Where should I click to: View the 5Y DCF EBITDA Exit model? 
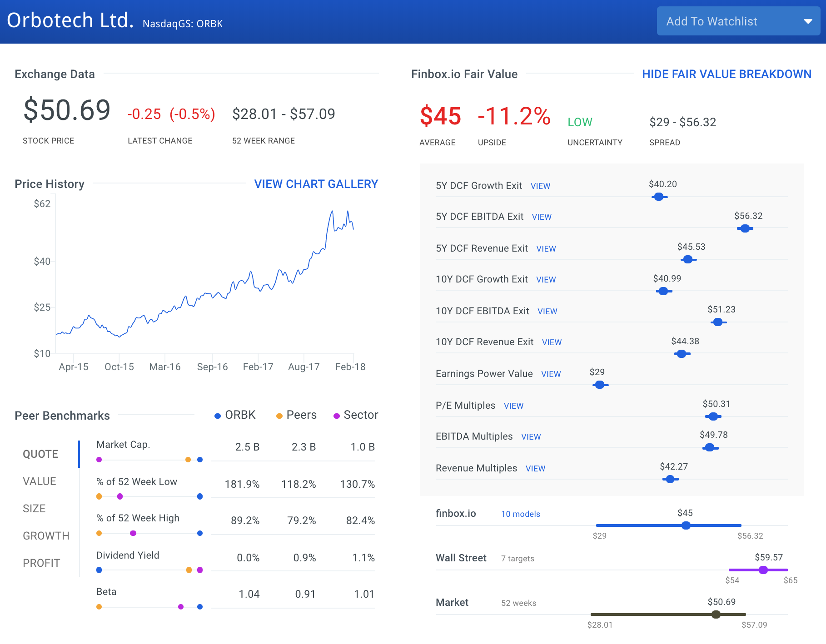click(x=542, y=217)
